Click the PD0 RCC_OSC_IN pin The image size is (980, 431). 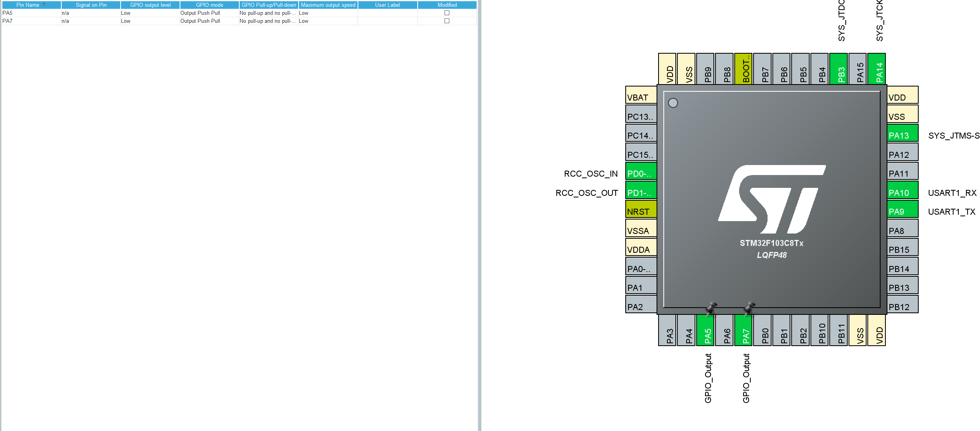tap(640, 172)
